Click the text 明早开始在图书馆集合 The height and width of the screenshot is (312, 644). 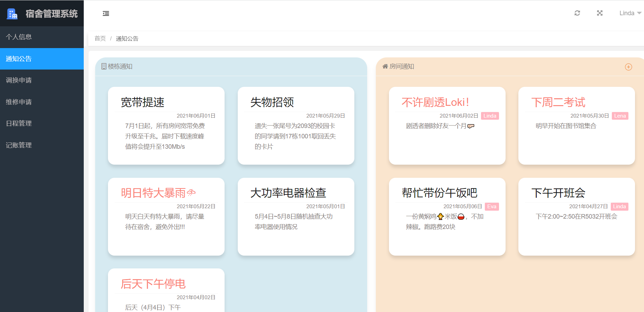click(x=566, y=126)
